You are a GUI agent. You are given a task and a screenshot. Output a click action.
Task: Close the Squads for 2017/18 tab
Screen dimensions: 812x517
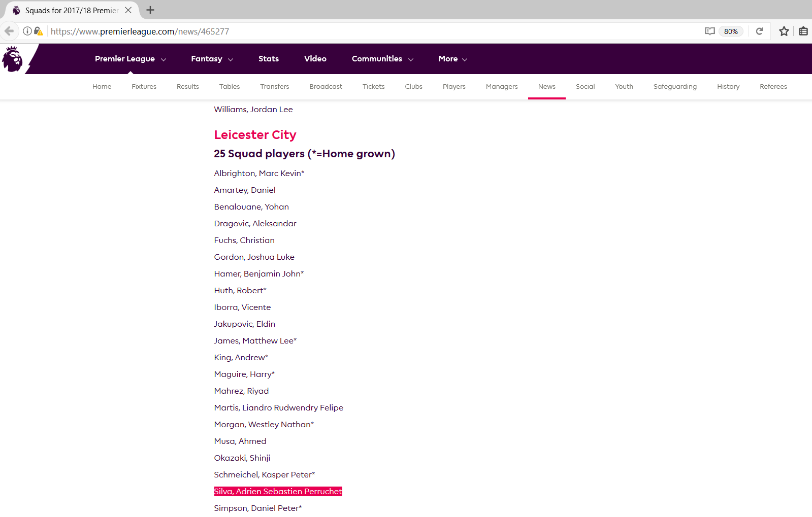[128, 10]
